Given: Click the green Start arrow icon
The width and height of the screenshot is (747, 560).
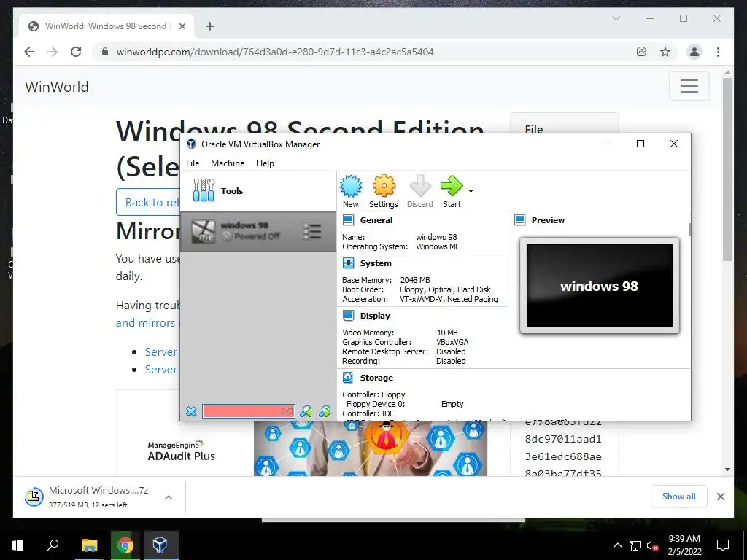Looking at the screenshot, I should (x=451, y=186).
